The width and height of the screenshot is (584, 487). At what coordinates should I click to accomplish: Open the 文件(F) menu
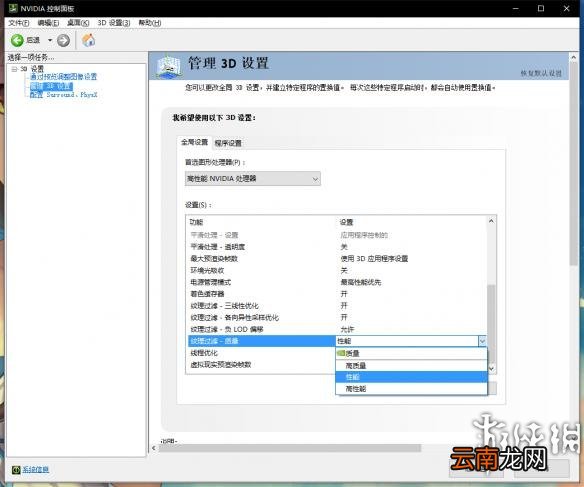pyautogui.click(x=19, y=23)
